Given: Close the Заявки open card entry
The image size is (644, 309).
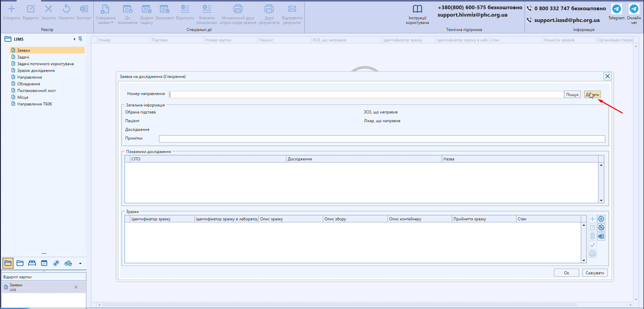Looking at the screenshot, I should tap(76, 287).
